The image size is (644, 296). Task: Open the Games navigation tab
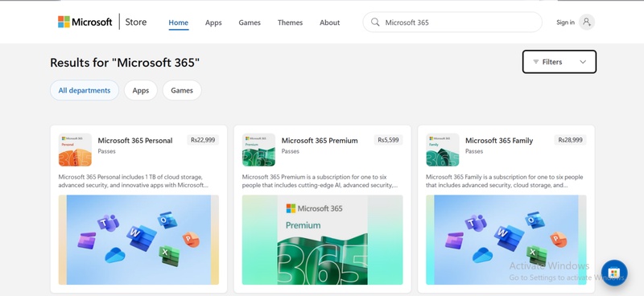click(x=250, y=23)
